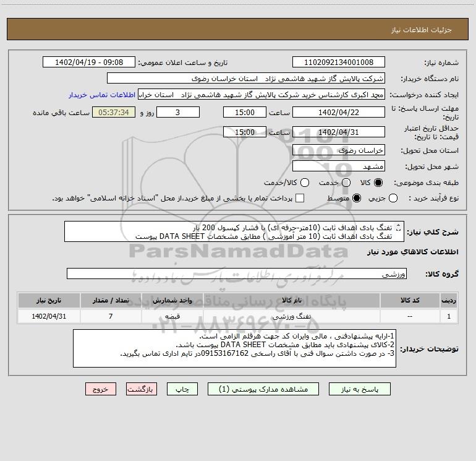Click the تاریخ نیاز column header

[49, 300]
